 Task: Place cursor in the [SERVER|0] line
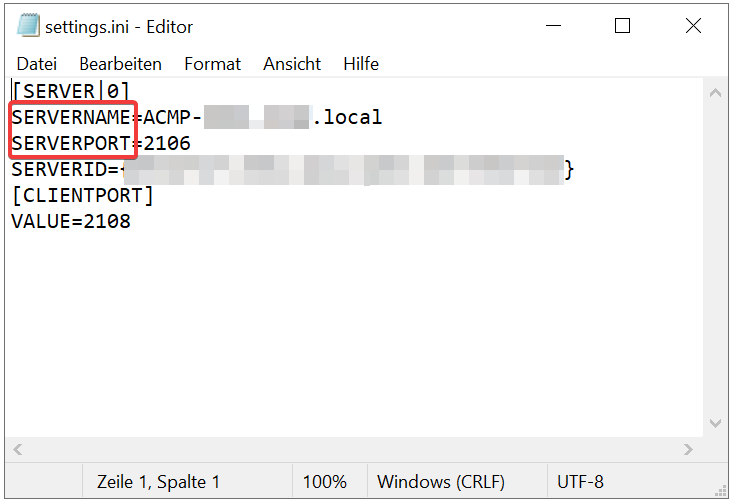pyautogui.click(x=70, y=92)
